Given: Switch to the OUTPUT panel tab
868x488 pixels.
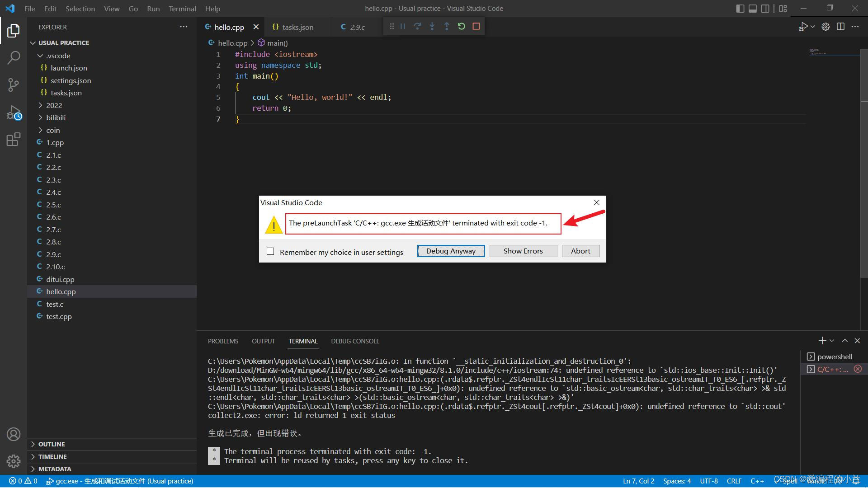Looking at the screenshot, I should point(263,341).
